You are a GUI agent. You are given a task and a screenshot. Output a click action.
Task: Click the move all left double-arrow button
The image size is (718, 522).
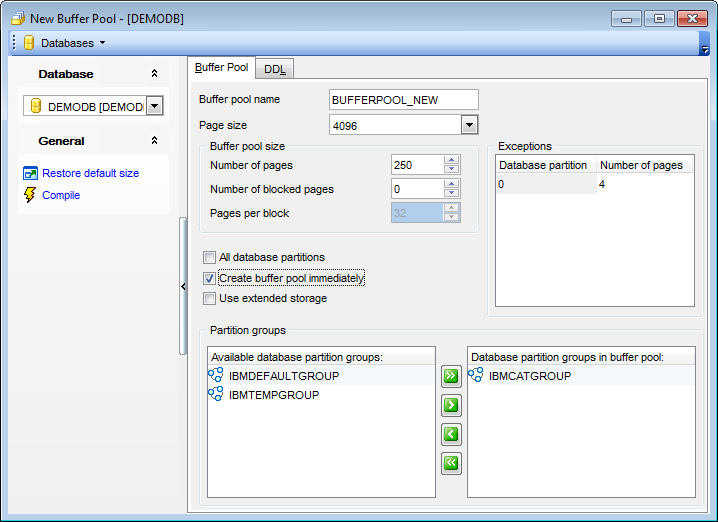(451, 463)
